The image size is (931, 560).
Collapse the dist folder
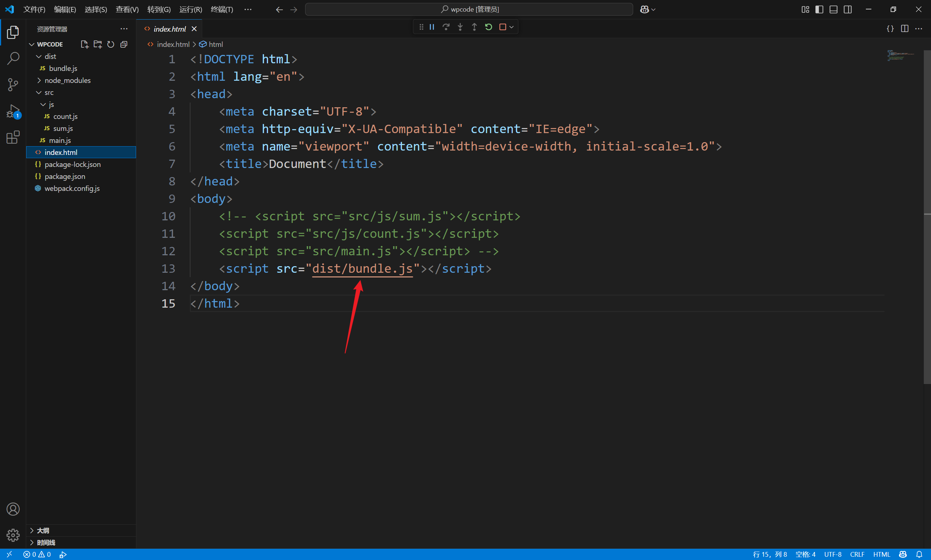click(39, 56)
